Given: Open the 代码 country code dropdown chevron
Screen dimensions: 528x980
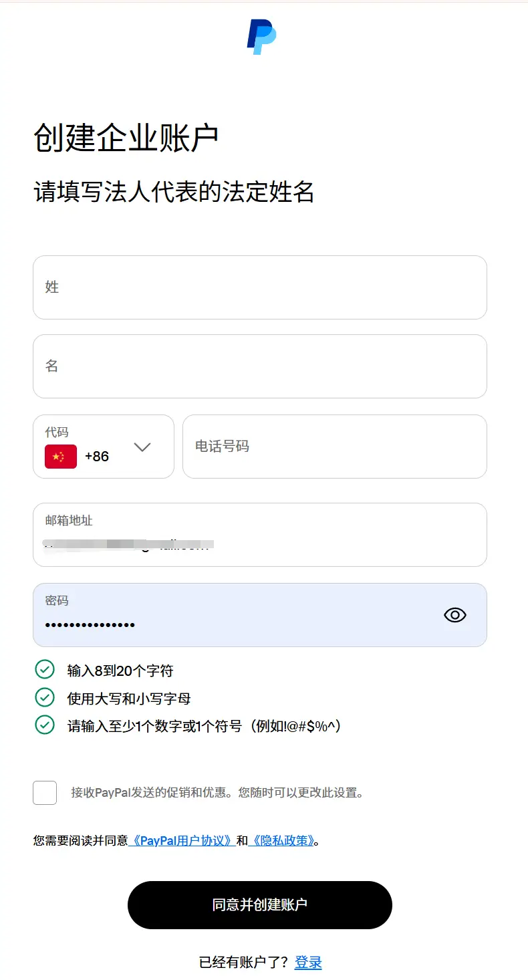Looking at the screenshot, I should (142, 447).
